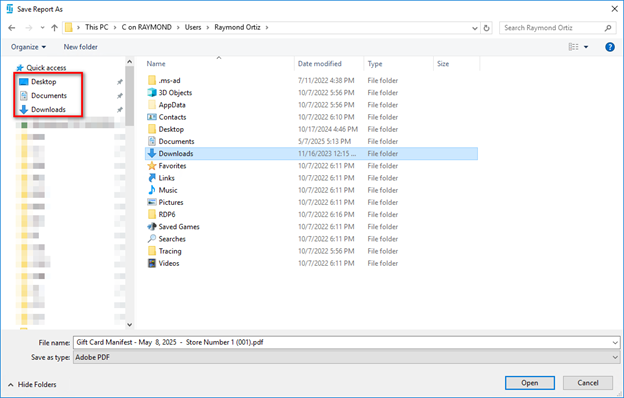The image size is (624, 398).
Task: Click the pin icon beside Documents
Action: point(119,96)
